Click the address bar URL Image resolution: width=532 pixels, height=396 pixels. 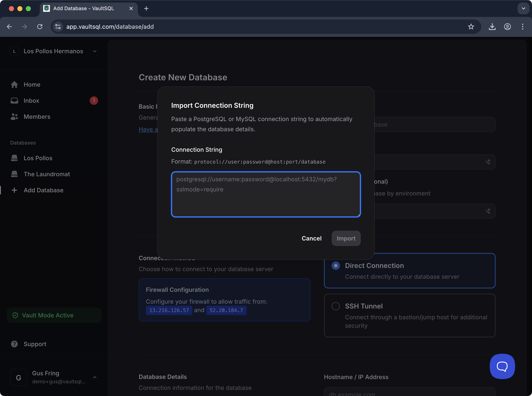point(110,27)
